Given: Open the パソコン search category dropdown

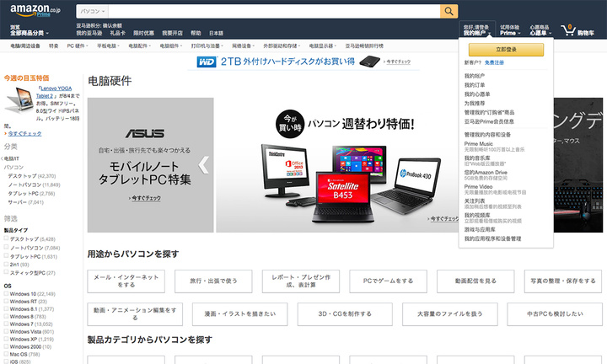Looking at the screenshot, I should click(93, 11).
